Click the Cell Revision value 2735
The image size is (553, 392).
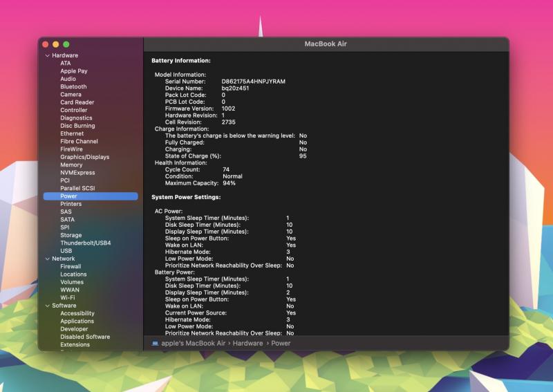[228, 122]
